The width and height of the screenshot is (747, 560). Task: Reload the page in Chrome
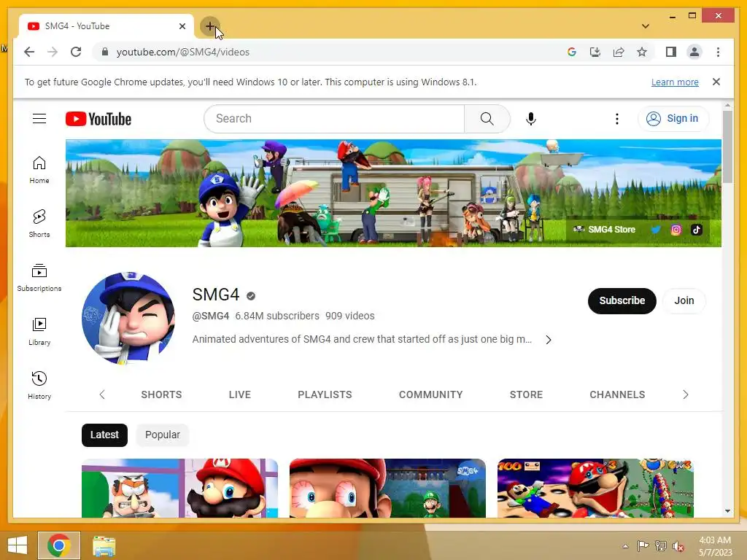76,52
